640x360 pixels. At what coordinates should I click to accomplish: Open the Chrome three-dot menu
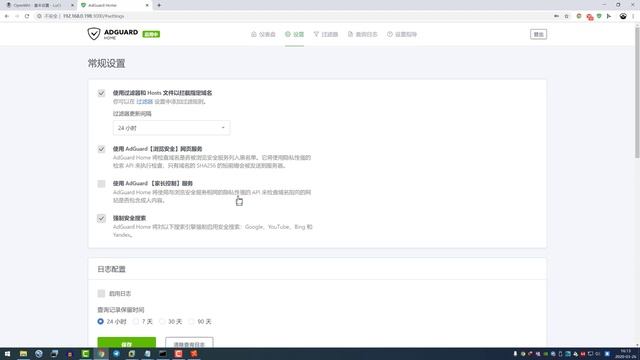[633, 16]
